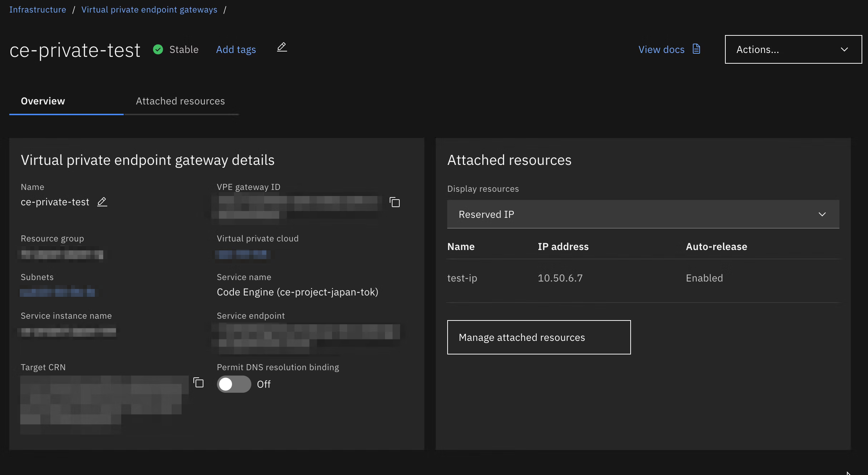868x475 pixels.
Task: Click the edit tags pencil icon in header
Action: pyautogui.click(x=282, y=47)
